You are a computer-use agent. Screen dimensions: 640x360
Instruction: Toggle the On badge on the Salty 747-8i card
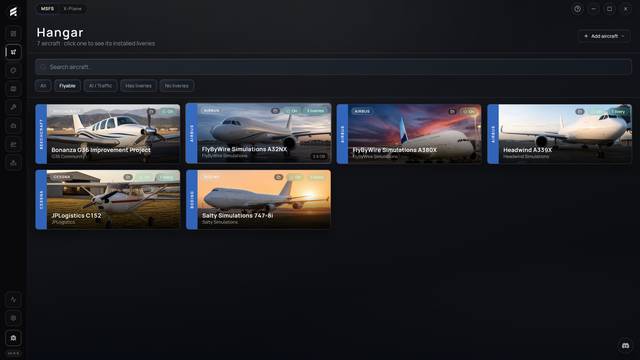(x=295, y=177)
